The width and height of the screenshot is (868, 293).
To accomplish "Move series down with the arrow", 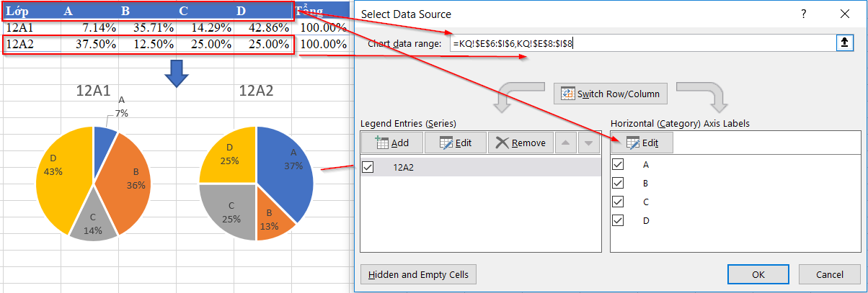I will [x=589, y=143].
